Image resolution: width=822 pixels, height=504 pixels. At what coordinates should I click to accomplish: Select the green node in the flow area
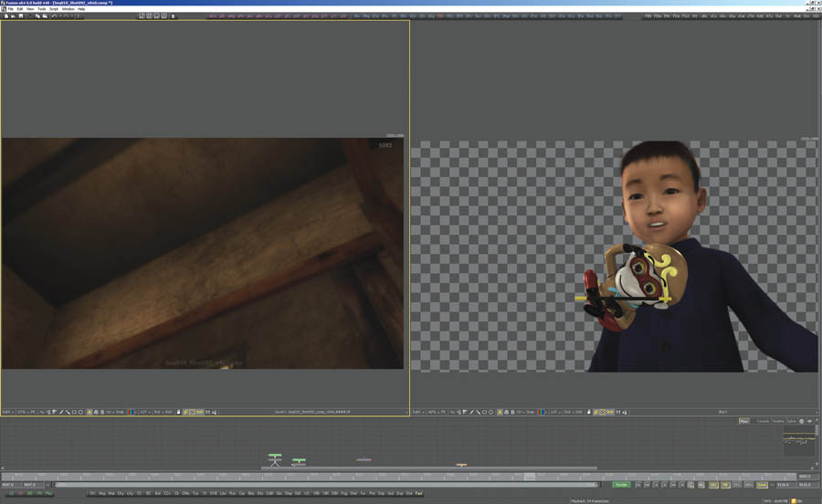pyautogui.click(x=275, y=455)
